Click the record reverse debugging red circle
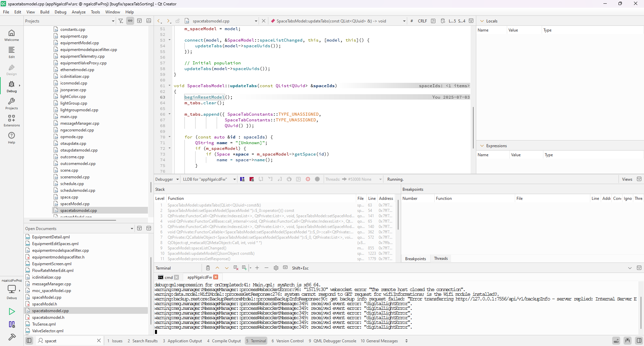Image resolution: width=644 pixels, height=346 pixels. tap(308, 179)
